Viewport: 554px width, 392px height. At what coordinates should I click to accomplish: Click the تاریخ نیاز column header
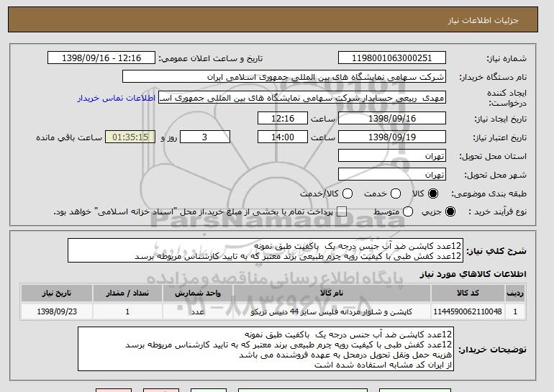click(57, 293)
